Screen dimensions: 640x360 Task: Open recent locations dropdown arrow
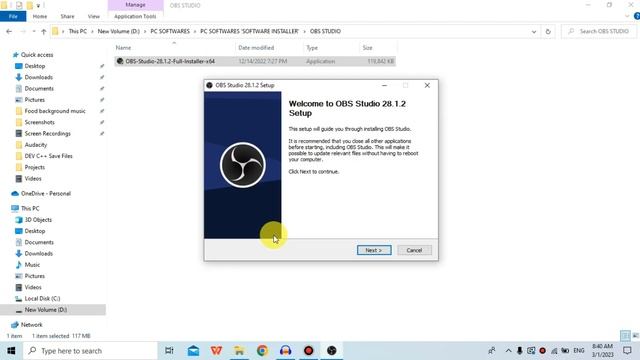(x=33, y=31)
